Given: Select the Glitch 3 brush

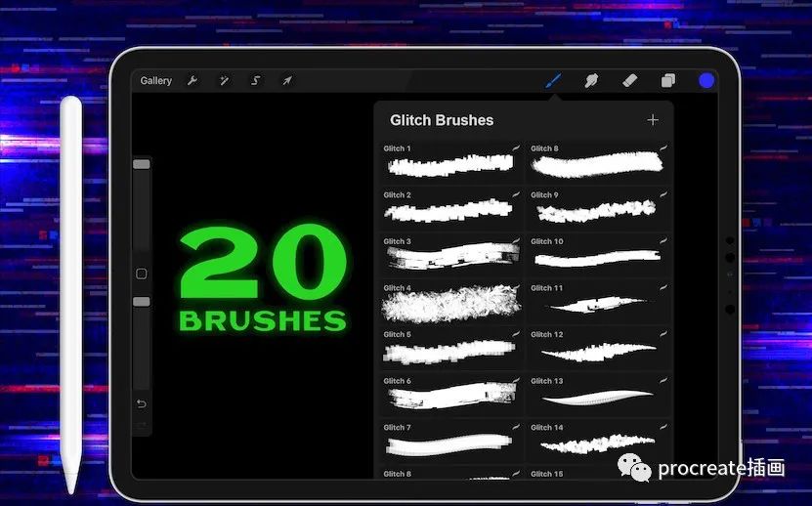Looking at the screenshot, I should point(451,255).
